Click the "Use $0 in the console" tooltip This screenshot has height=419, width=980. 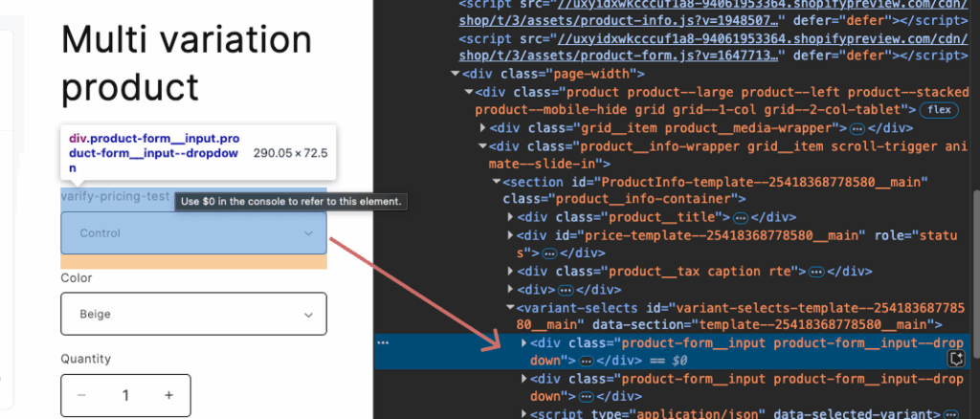(291, 202)
